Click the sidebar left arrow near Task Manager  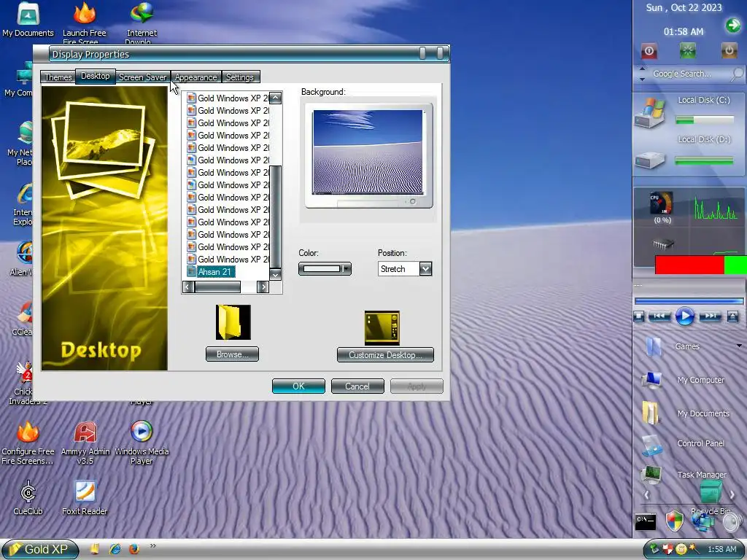pyautogui.click(x=646, y=495)
